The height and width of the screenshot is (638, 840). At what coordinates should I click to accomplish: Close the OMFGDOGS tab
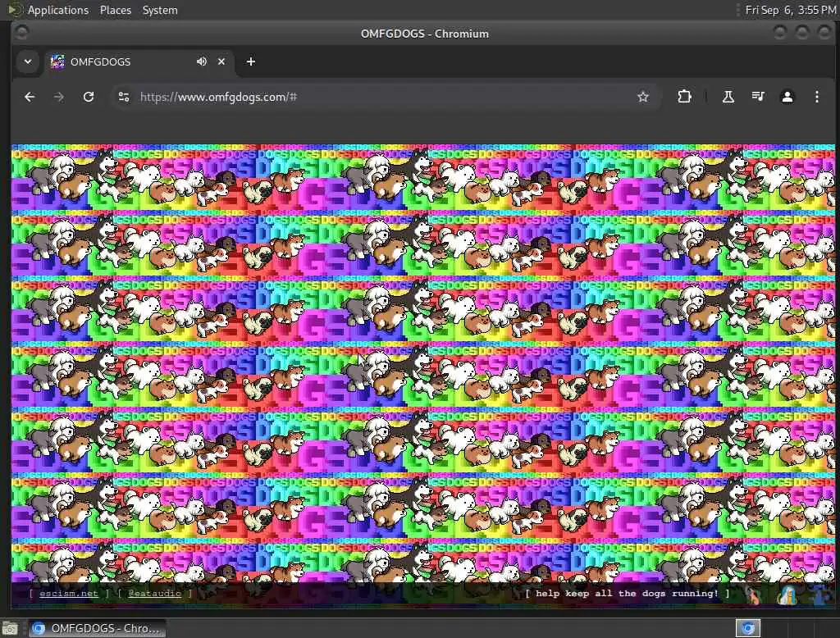[221, 62]
